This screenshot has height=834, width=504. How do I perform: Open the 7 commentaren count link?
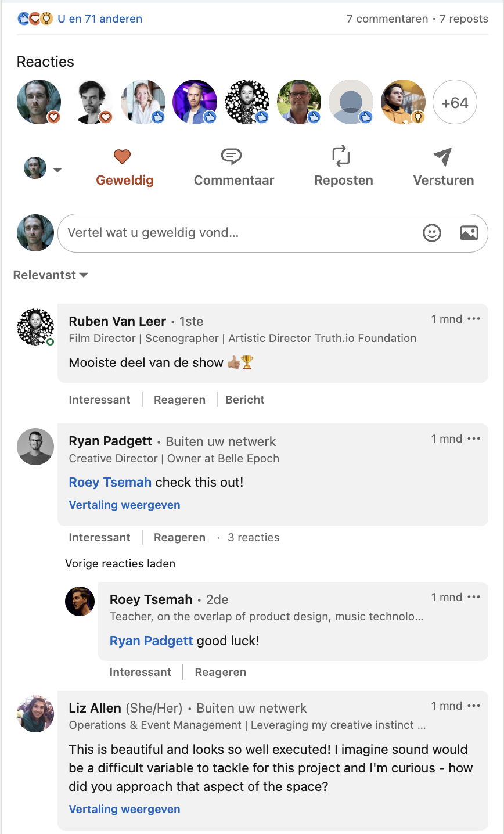(x=388, y=19)
